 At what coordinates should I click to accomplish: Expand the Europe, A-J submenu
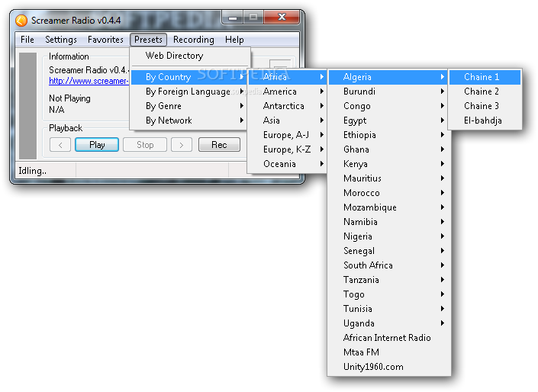[x=287, y=135]
